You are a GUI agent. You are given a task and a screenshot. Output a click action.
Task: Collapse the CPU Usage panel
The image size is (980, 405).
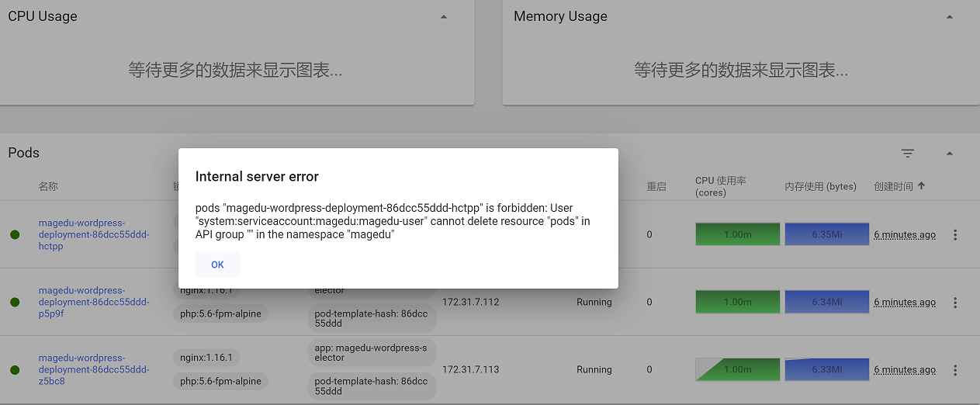click(x=444, y=17)
